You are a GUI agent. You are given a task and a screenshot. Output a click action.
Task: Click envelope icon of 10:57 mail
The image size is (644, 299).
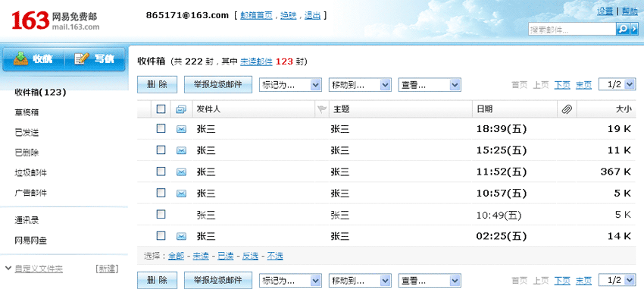[181, 194]
